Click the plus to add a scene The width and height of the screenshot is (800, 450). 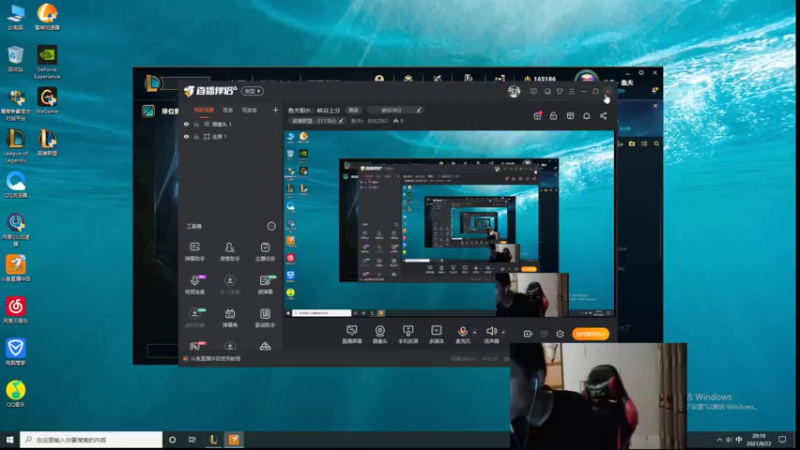[x=276, y=110]
